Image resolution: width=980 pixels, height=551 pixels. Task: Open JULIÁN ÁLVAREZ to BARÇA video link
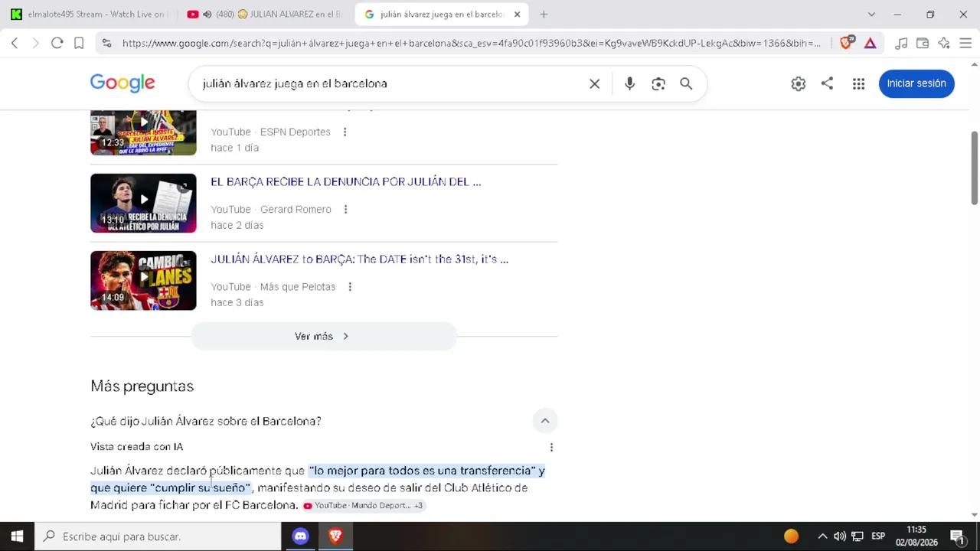coord(360,259)
